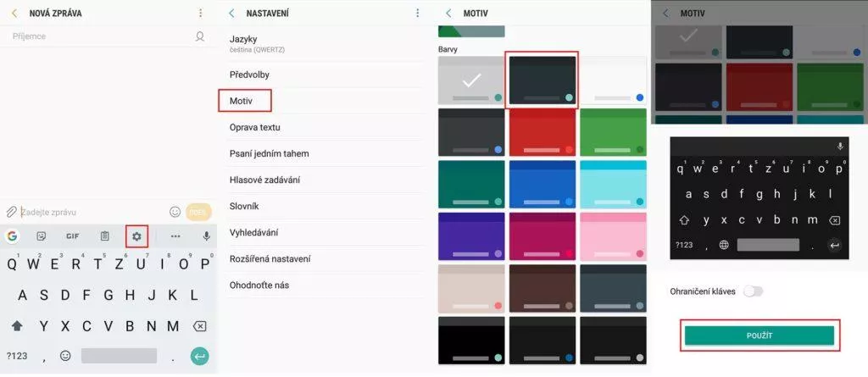Open Předvolby in settings
Viewport: 868px width, 377px height.
point(325,75)
